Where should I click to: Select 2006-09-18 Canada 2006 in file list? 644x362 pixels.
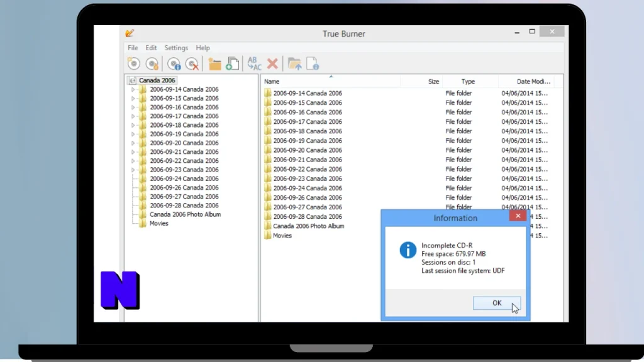[308, 131]
